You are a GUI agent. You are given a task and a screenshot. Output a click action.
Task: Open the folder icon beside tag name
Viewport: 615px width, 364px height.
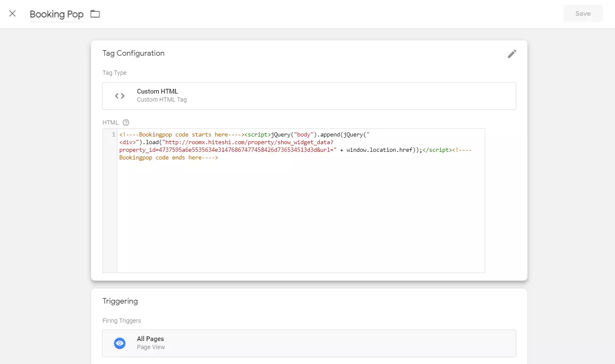95,14
